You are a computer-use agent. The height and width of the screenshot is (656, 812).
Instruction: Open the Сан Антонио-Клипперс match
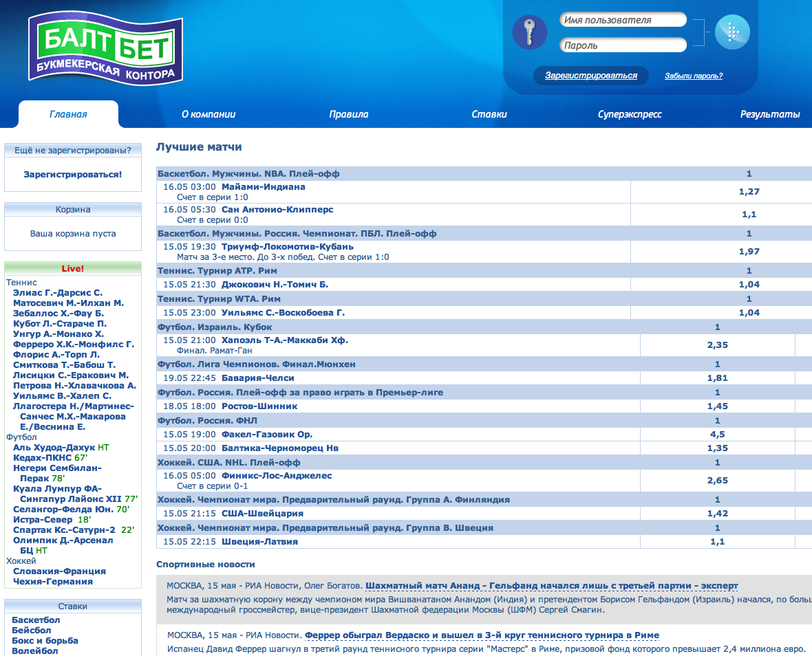(x=277, y=210)
